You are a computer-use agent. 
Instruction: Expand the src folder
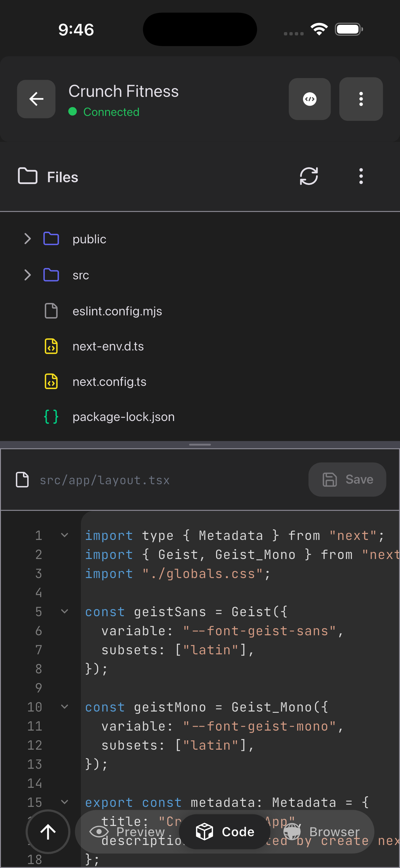click(x=28, y=275)
